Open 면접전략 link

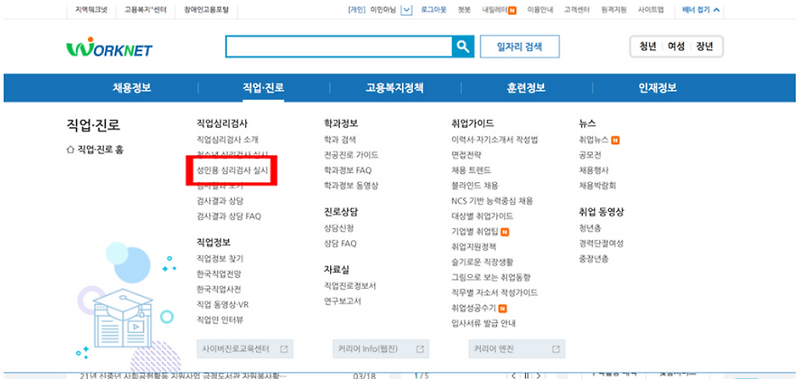(x=466, y=155)
